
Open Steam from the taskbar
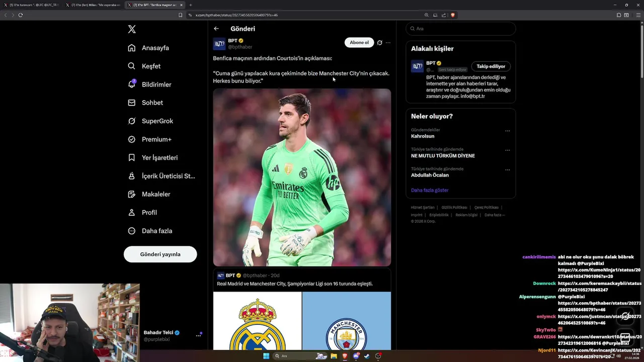tap(367, 356)
